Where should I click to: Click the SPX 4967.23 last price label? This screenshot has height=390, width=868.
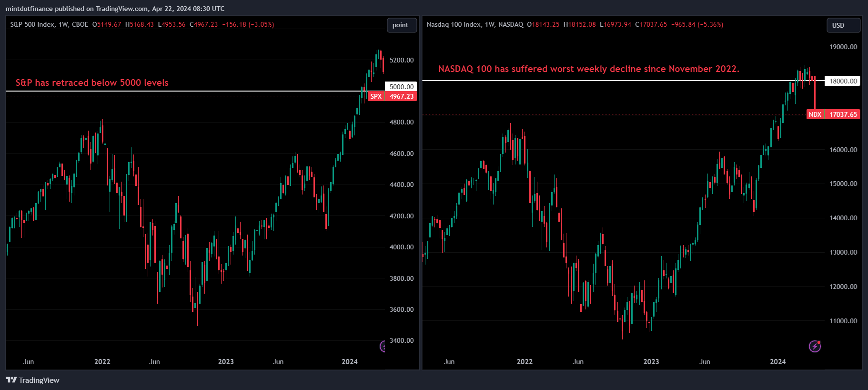click(393, 96)
